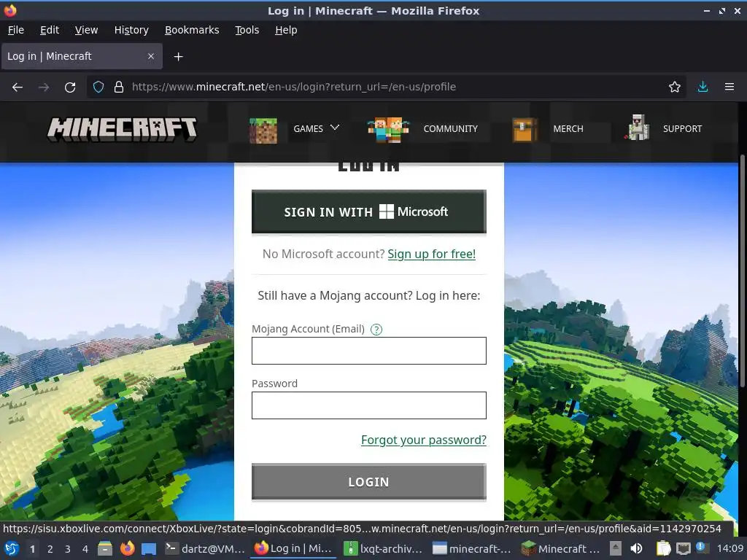
Task: Open the Help menu
Action: [286, 30]
